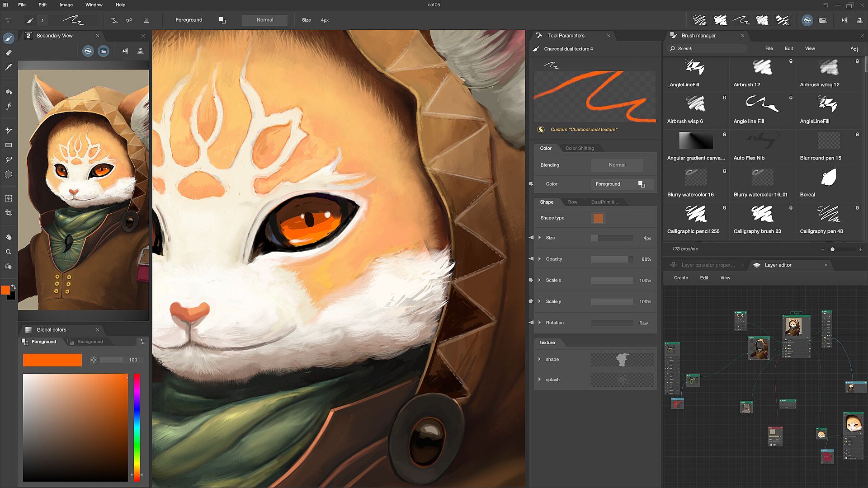The image size is (868, 488).
Task: Choose the Rectangle selection tool
Action: click(x=9, y=145)
